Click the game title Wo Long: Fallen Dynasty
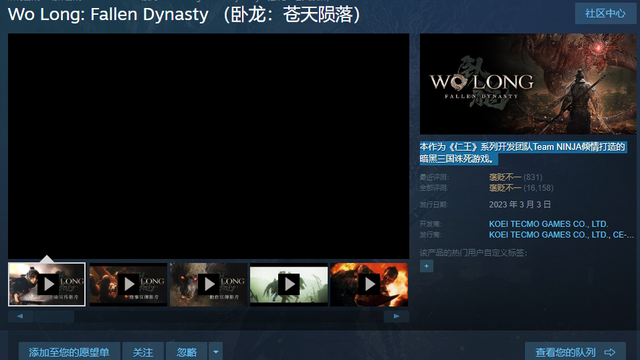Viewport: 640px width, 360px height. [x=185, y=15]
